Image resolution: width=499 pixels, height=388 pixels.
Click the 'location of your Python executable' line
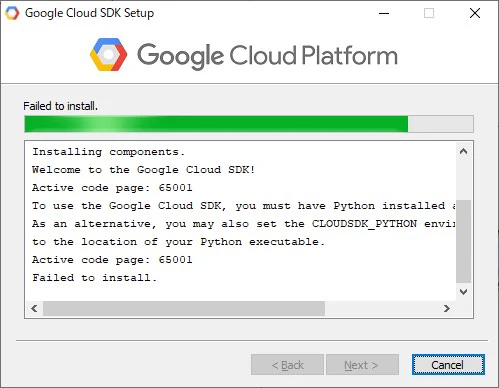pyautogui.click(x=179, y=242)
